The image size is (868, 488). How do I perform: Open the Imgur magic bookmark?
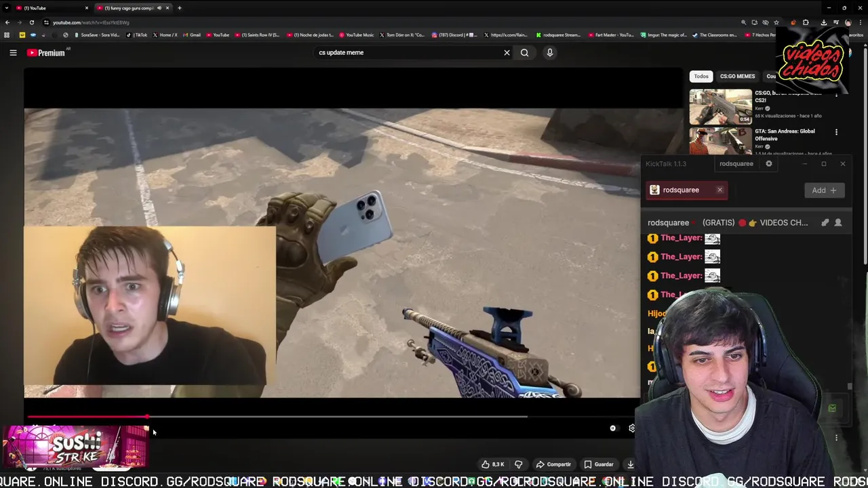[x=664, y=35]
